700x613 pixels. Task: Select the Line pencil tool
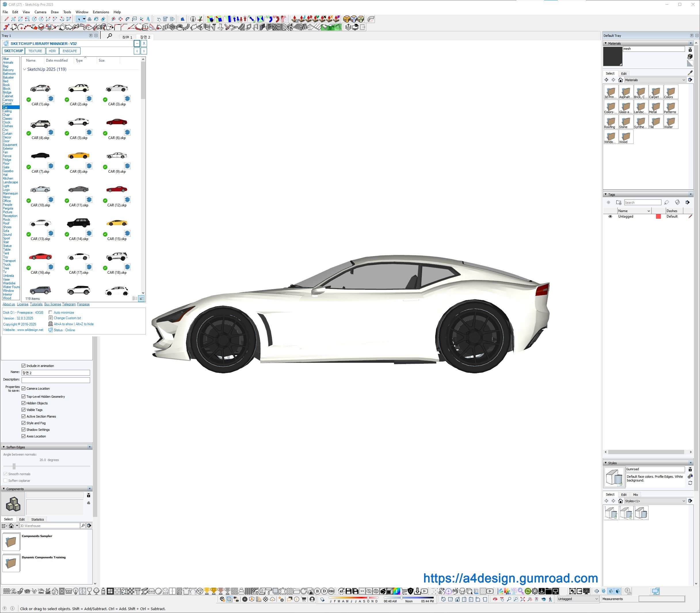(x=7, y=19)
